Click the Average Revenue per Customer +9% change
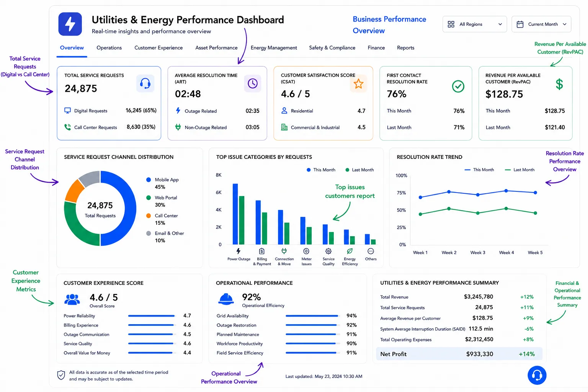The width and height of the screenshot is (588, 392). click(528, 318)
